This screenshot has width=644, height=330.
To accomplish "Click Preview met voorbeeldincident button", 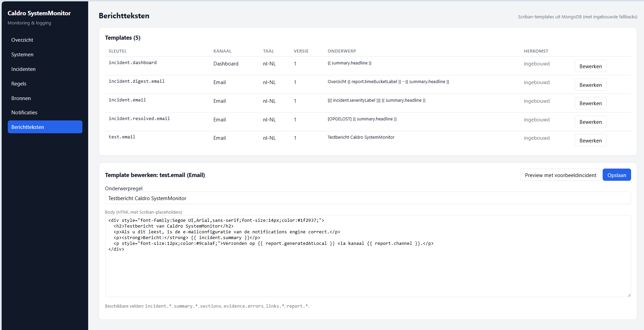I will 561,175.
